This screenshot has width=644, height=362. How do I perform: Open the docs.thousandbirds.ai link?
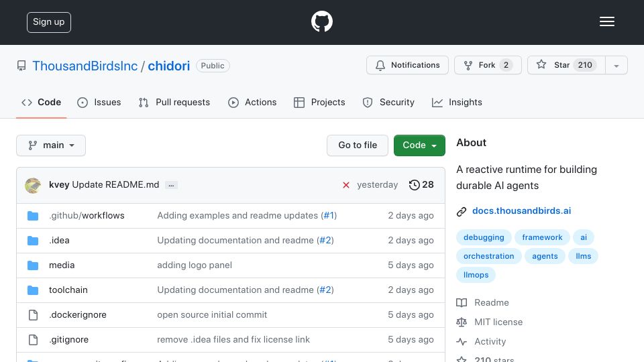point(522,211)
